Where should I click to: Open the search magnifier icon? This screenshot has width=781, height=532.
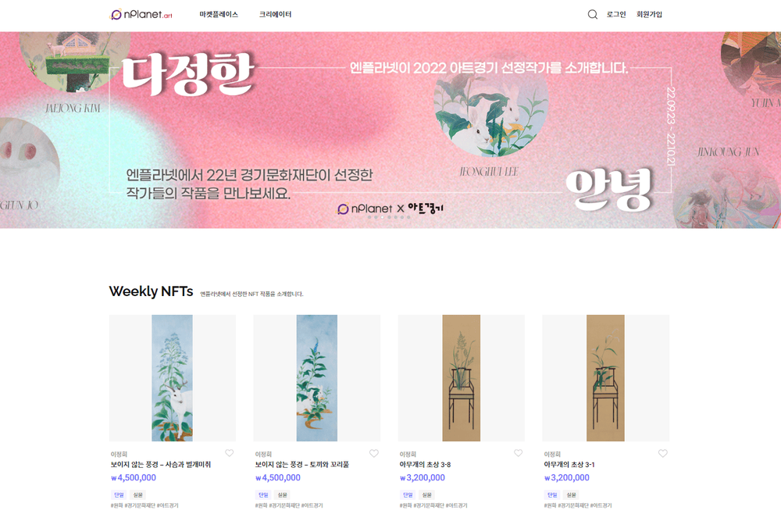[x=592, y=14]
